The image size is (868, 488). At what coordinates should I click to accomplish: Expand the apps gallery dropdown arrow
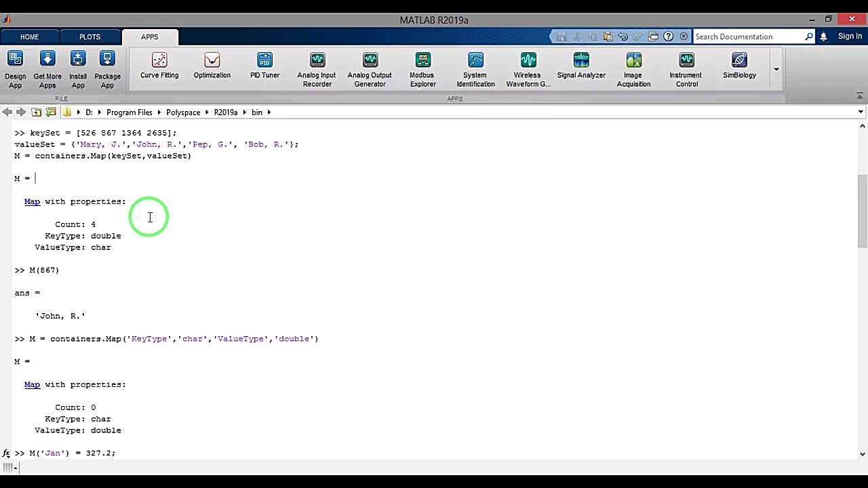(x=776, y=69)
